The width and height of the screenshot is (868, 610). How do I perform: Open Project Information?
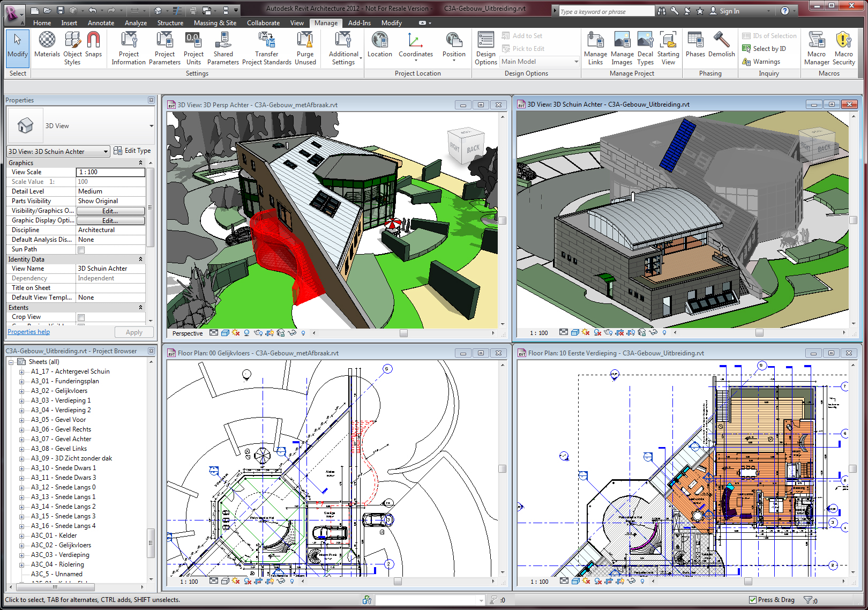pos(129,48)
